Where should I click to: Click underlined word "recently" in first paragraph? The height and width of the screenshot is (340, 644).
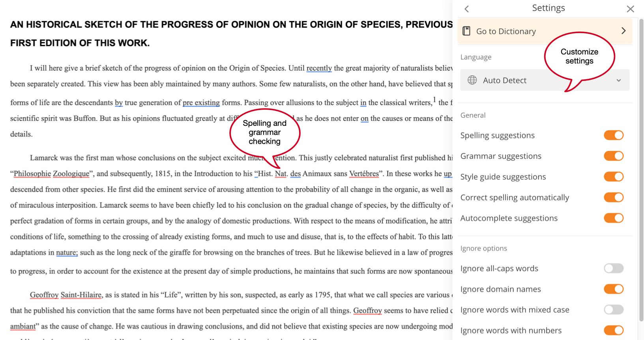319,68
